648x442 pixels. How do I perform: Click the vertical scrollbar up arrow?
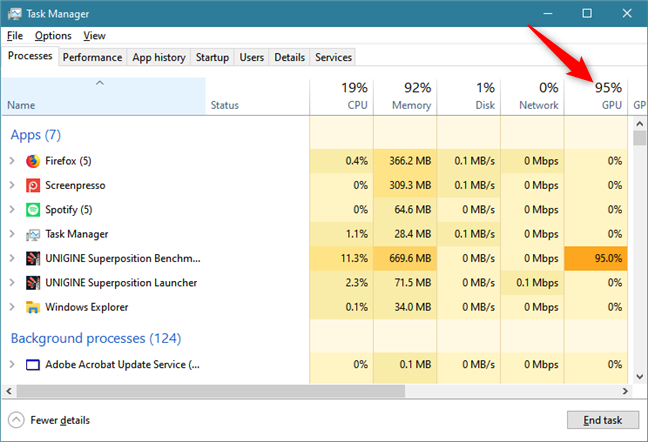click(x=639, y=124)
